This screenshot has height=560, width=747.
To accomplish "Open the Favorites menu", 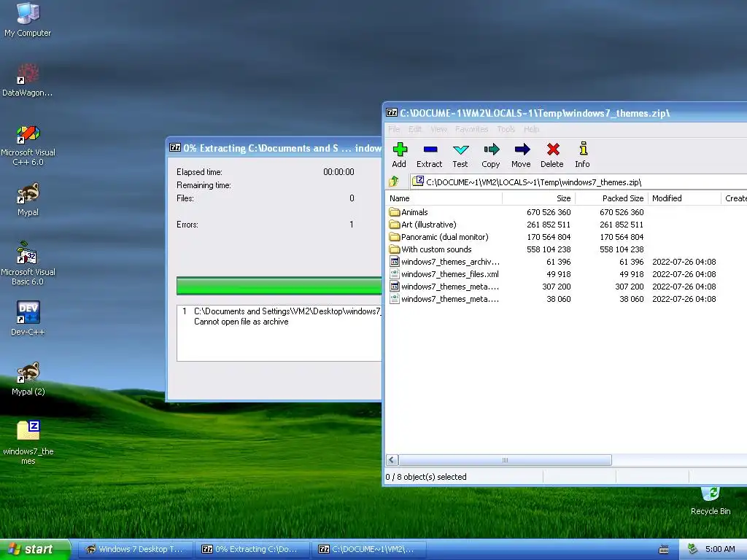I will tap(472, 129).
